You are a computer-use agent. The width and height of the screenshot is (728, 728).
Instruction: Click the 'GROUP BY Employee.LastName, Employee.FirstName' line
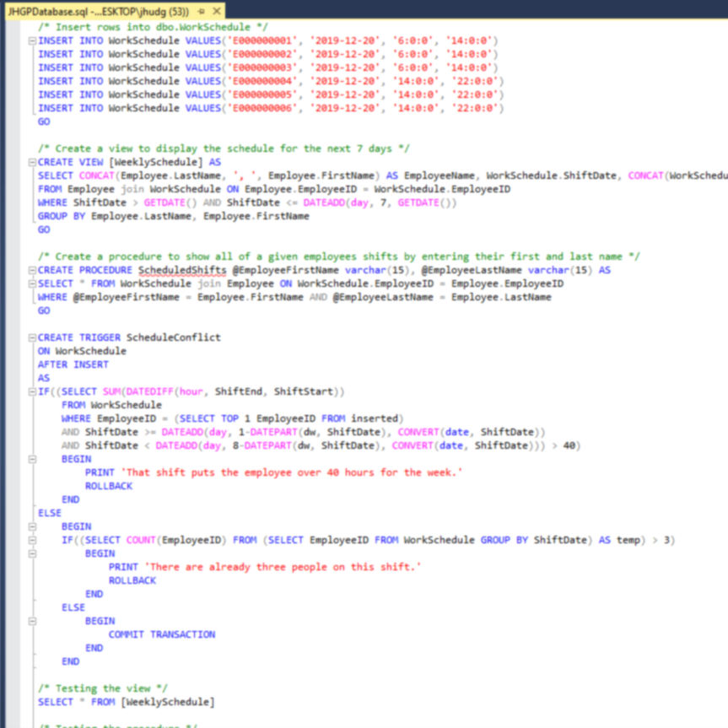tap(174, 216)
